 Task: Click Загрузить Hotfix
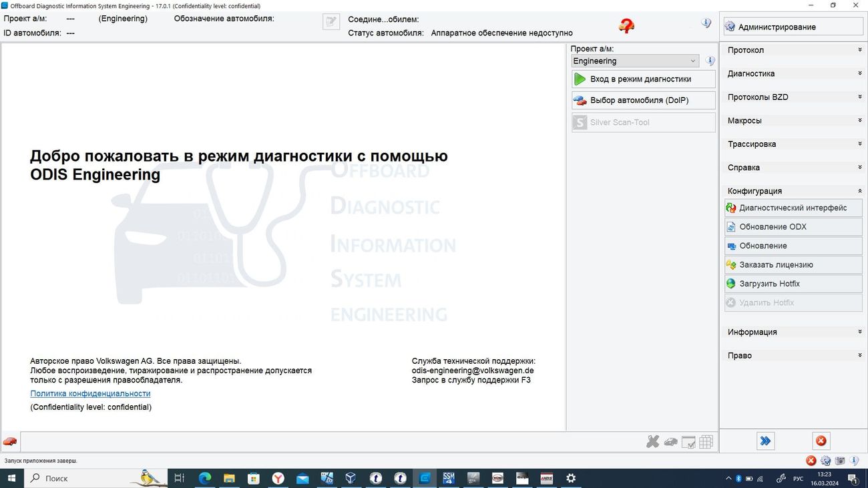coord(793,284)
